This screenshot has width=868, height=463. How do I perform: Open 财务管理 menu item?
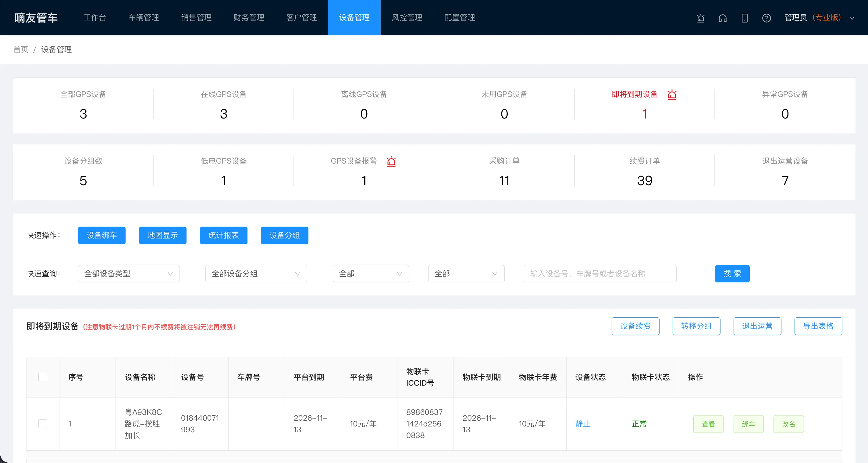pyautogui.click(x=249, y=17)
